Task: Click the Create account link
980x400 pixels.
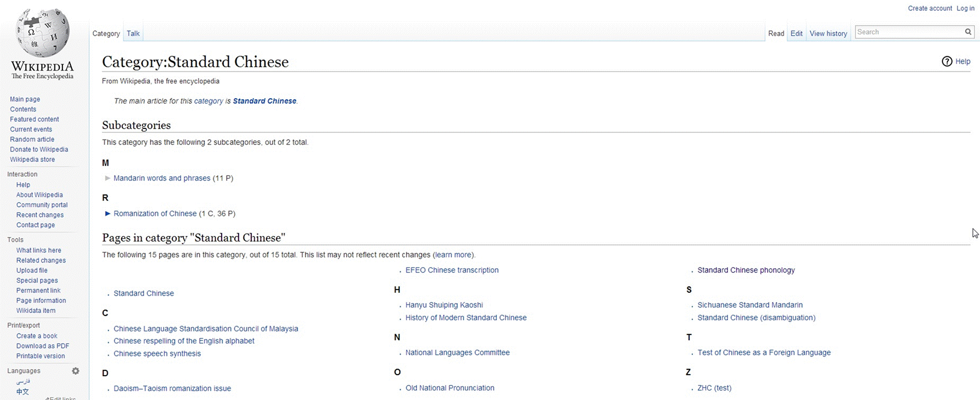Action: pos(930,8)
